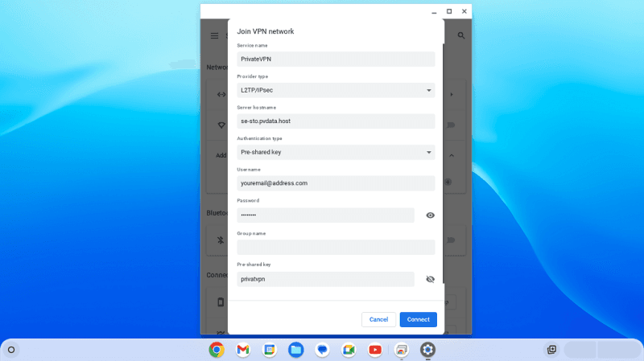Click into the empty Group name field
Image resolution: width=644 pixels, height=361 pixels.
336,248
